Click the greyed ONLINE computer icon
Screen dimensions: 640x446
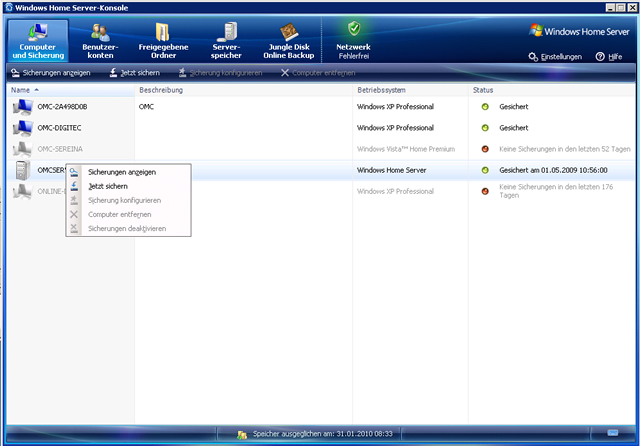click(22, 191)
